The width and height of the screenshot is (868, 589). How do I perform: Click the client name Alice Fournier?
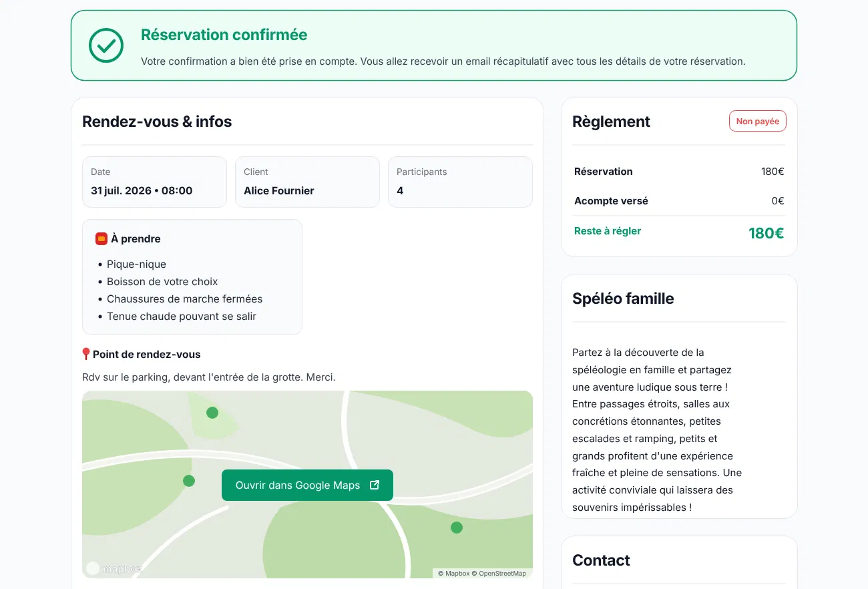(279, 190)
